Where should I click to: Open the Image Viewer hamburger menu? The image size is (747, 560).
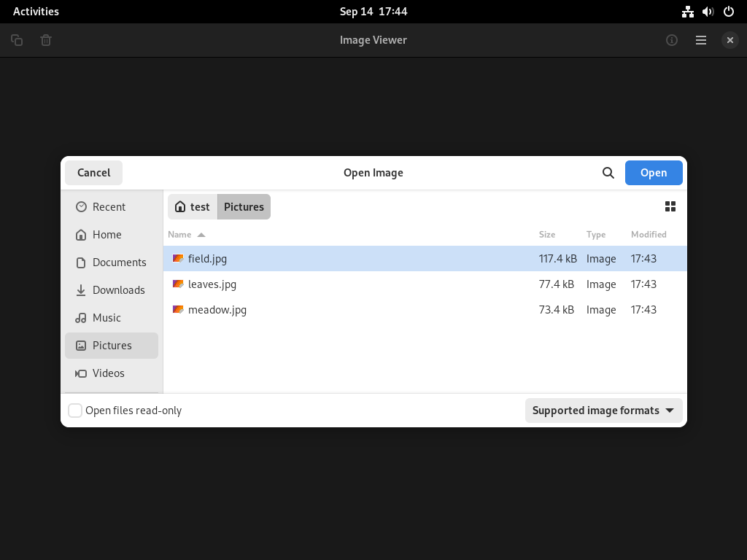[701, 40]
